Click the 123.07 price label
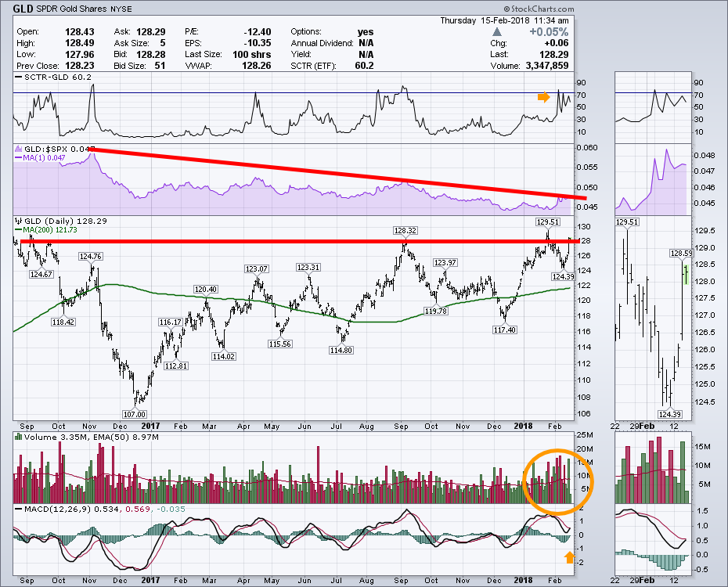 pyautogui.click(x=257, y=268)
